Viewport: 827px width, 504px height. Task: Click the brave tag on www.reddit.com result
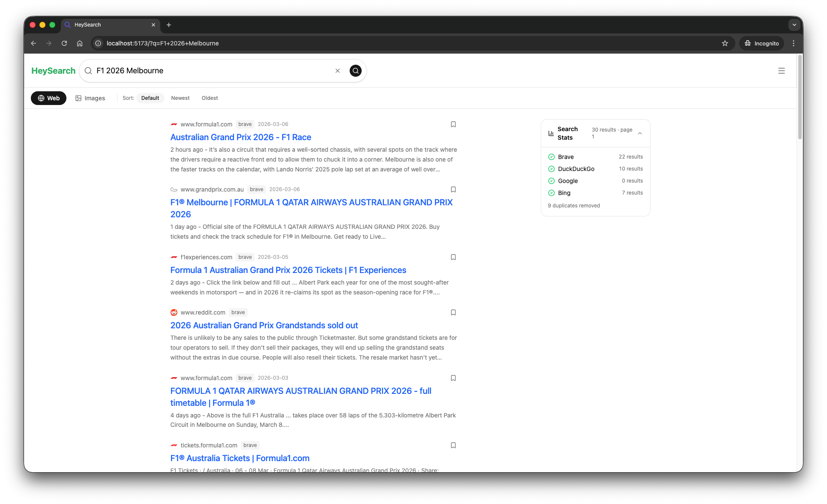(238, 312)
